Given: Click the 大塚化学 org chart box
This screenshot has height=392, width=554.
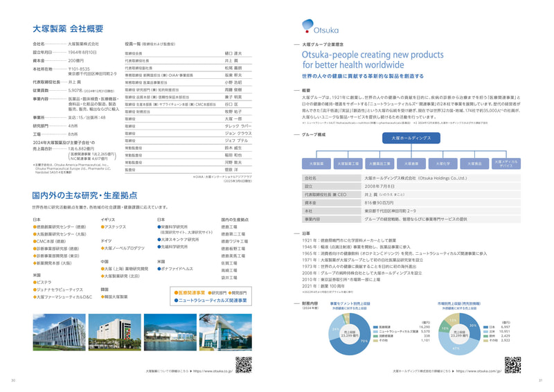Looking at the screenshot, I should pos(443,163).
